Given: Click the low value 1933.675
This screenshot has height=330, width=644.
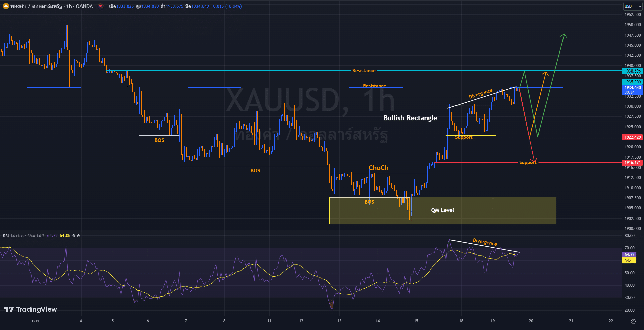Looking at the screenshot, I should click(174, 6).
